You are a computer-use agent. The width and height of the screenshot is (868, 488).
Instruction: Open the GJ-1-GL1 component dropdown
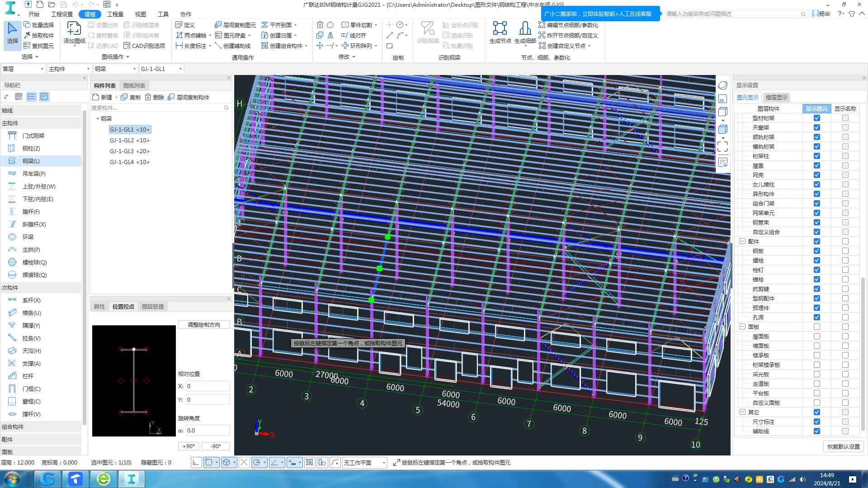161,69
